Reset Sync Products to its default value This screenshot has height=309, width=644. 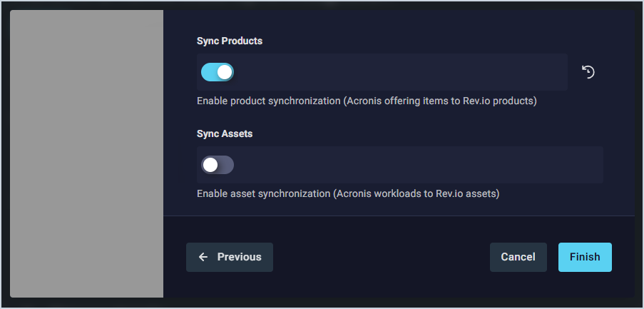[x=588, y=72]
